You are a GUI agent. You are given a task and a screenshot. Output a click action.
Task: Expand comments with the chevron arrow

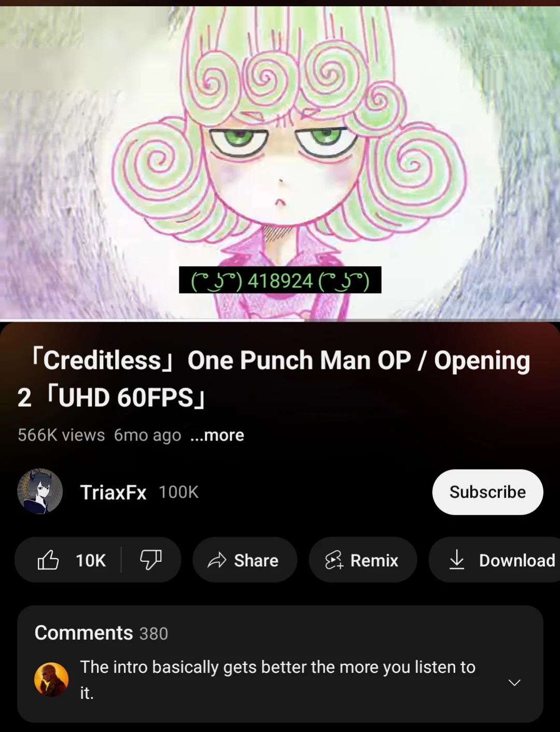click(x=514, y=682)
